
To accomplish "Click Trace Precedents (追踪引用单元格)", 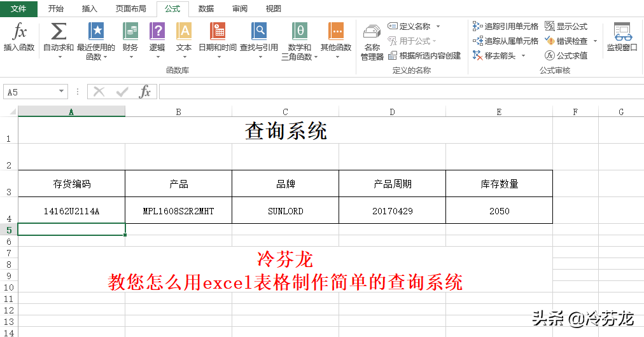I will point(505,26).
